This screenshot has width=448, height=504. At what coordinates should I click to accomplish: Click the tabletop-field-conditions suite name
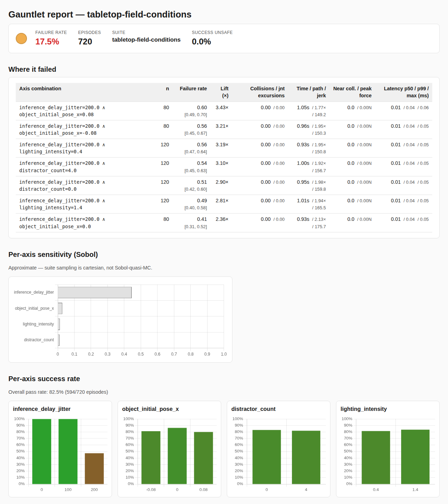(146, 40)
